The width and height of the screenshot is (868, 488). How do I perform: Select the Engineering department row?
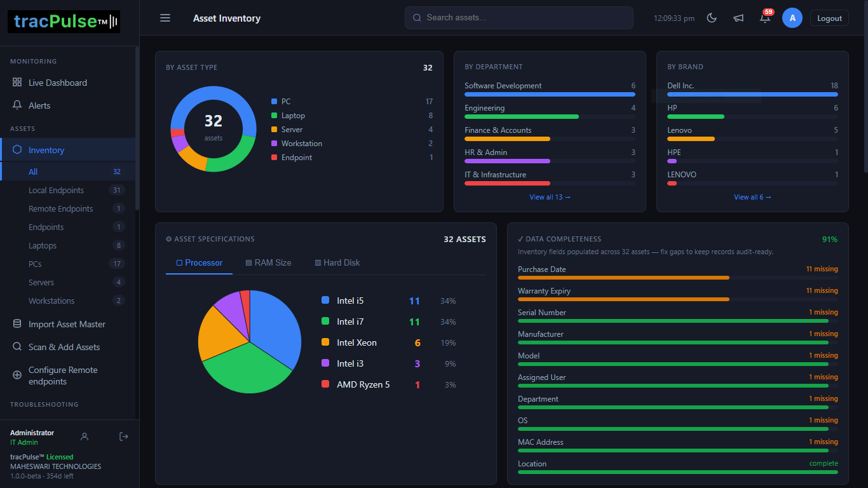(x=550, y=111)
